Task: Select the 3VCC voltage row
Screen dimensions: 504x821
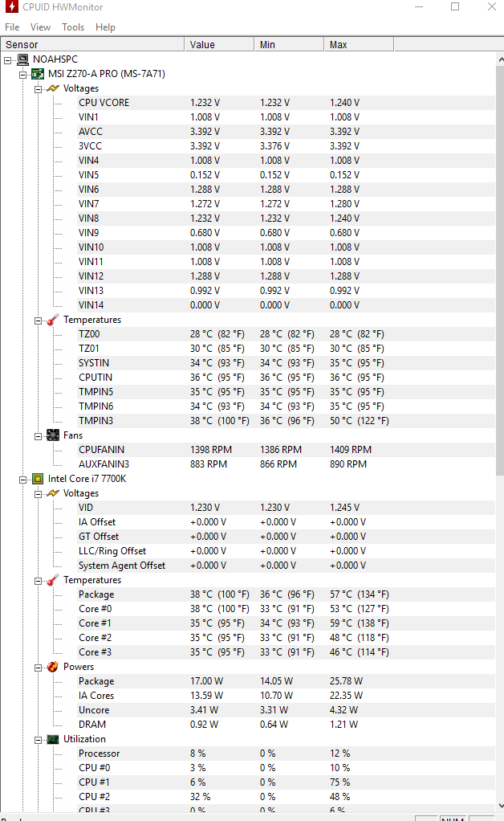Action: [x=286, y=146]
